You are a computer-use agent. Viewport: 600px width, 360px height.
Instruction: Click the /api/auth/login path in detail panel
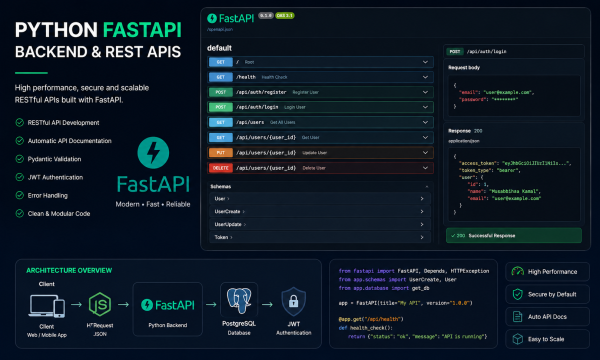pos(486,51)
